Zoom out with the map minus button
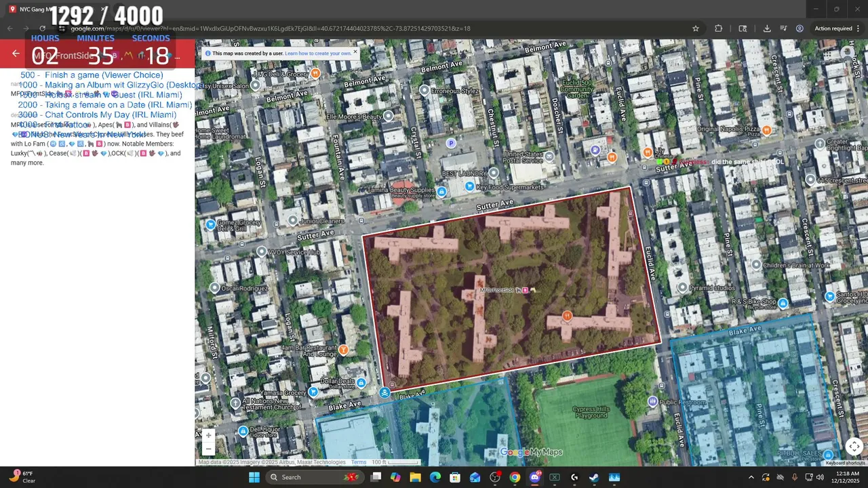This screenshot has height=488, width=868. pyautogui.click(x=208, y=449)
